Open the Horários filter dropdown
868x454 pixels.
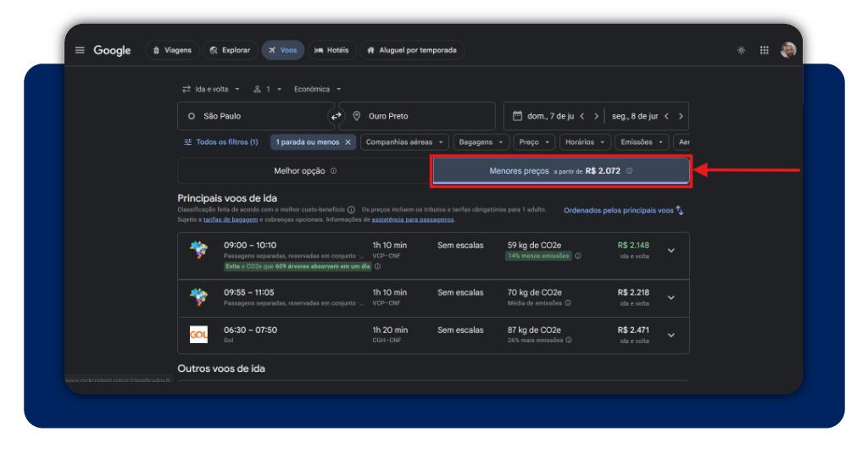[x=585, y=142]
